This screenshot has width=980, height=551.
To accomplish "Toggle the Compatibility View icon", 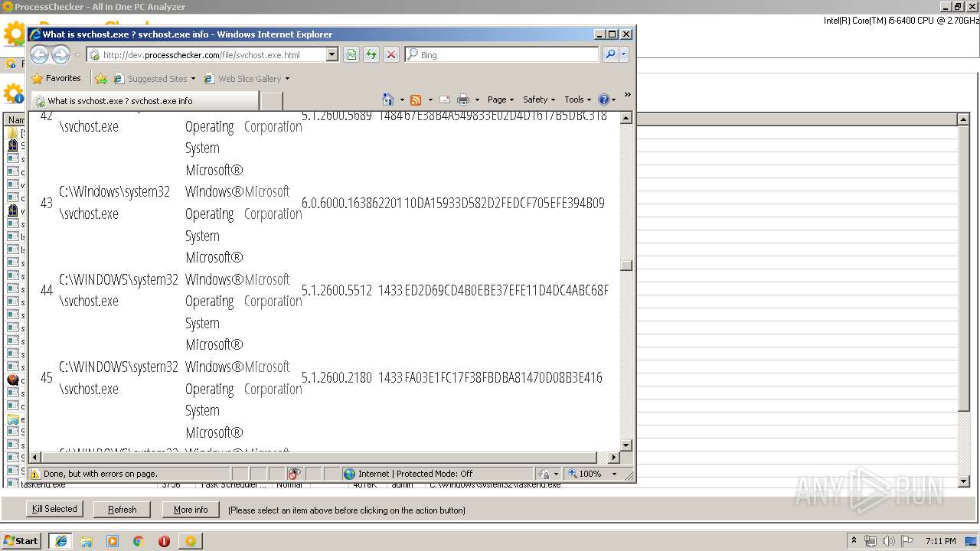I will (x=351, y=54).
